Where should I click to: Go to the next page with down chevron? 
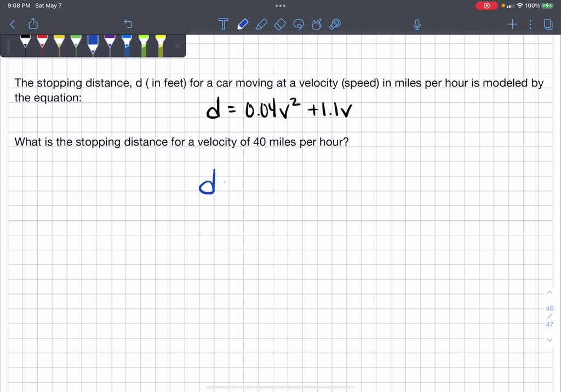point(549,340)
